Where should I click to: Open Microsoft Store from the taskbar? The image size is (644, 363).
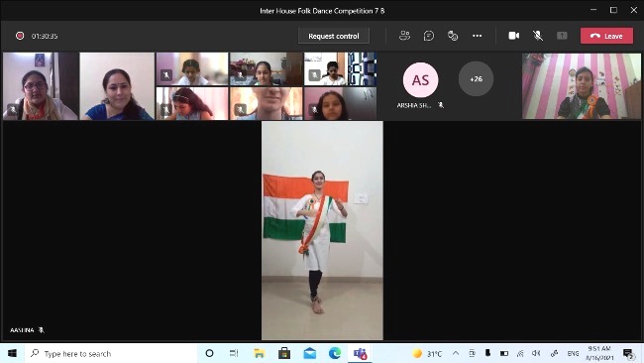click(x=284, y=353)
